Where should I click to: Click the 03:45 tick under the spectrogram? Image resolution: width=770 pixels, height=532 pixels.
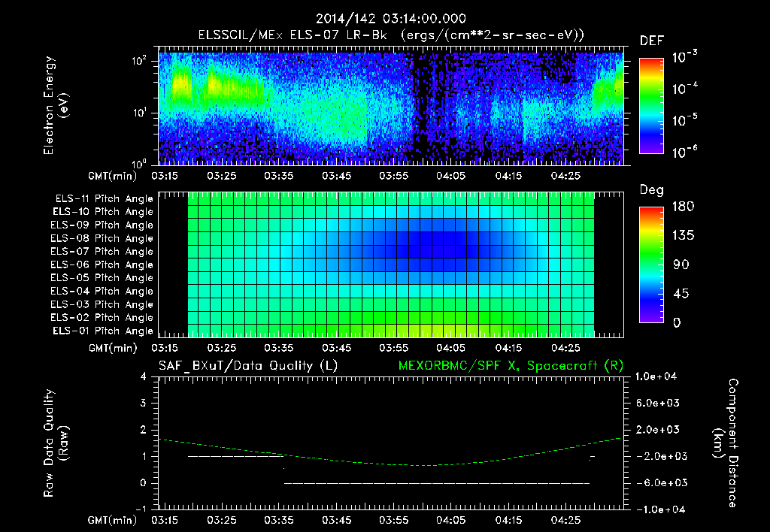(x=336, y=176)
